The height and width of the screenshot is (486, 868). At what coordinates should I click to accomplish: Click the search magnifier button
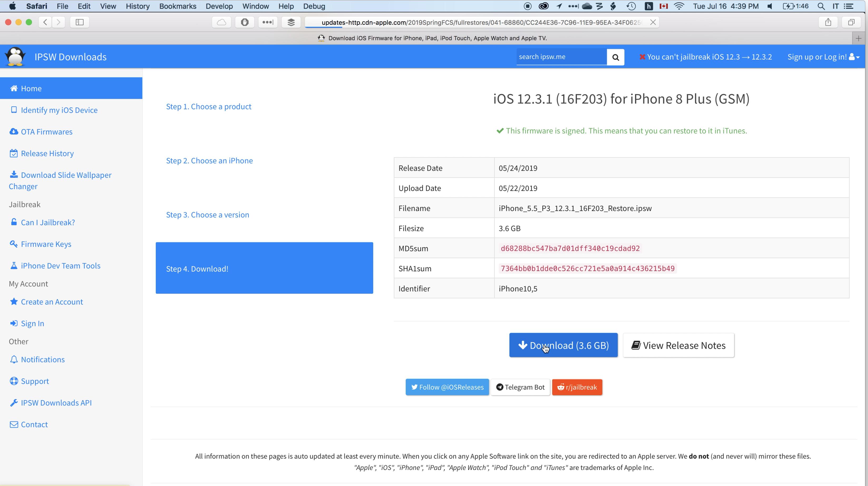tap(615, 57)
